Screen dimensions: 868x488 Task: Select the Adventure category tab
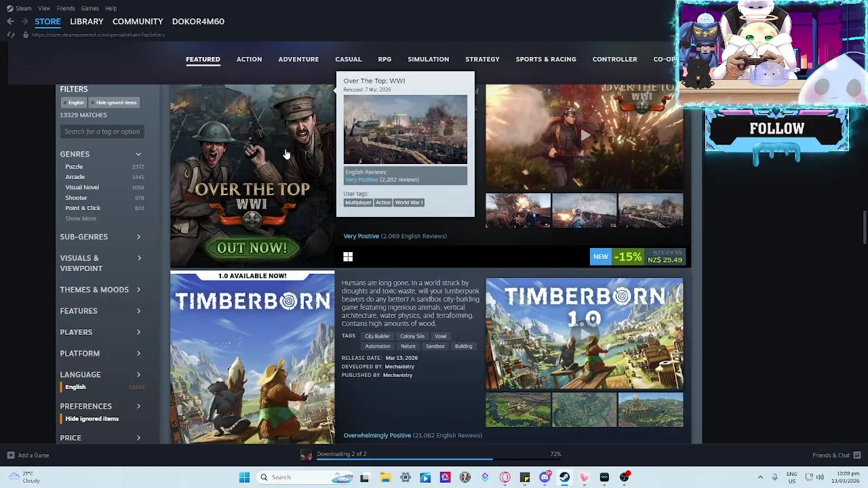298,59
